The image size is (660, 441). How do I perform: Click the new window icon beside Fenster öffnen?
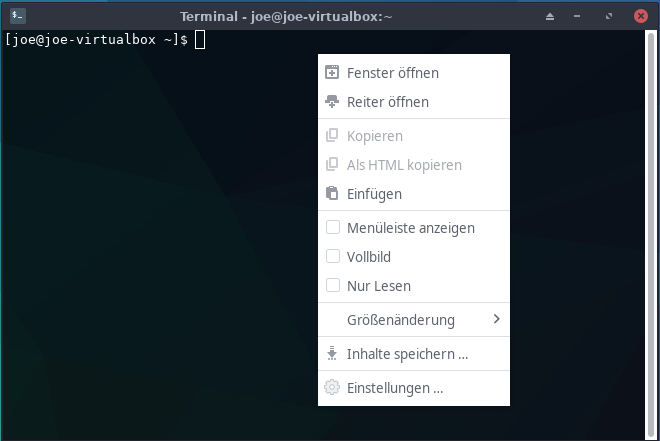(333, 72)
